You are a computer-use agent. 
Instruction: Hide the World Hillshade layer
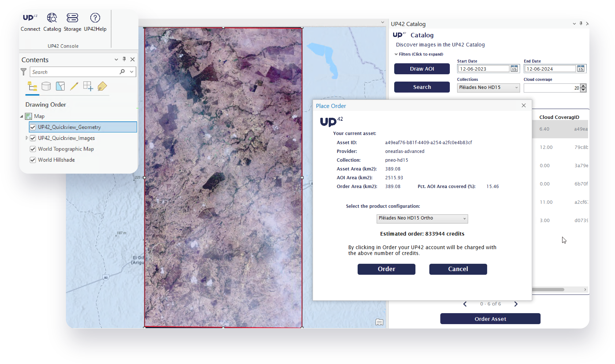coord(33,160)
